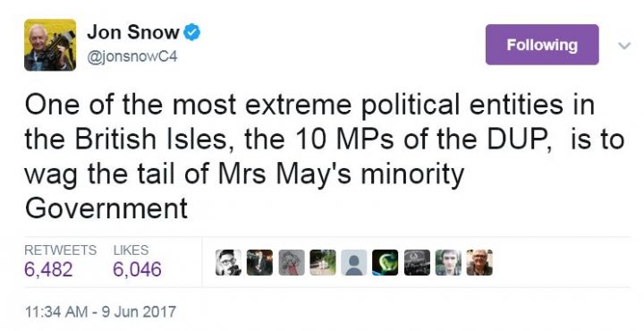The image size is (644, 331).
Task: Open the 11:34 AM - 9 Jun 2017 timestamp
Action: coord(100,311)
